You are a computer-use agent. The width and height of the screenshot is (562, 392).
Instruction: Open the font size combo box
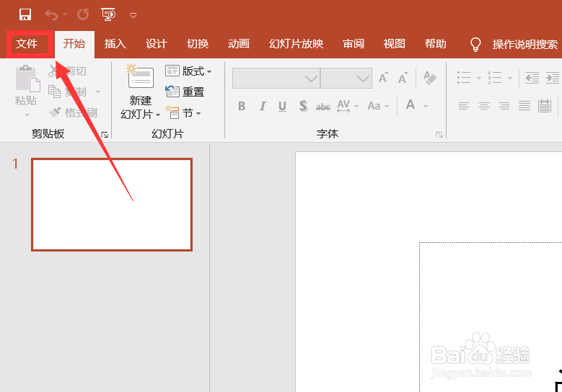pos(346,78)
